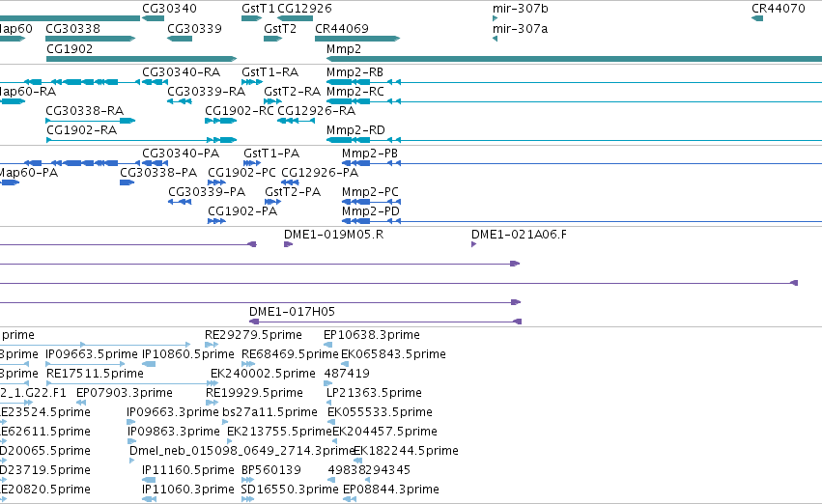Select transcript CG30338-RA label
This screenshot has width=822, height=504.
84,110
